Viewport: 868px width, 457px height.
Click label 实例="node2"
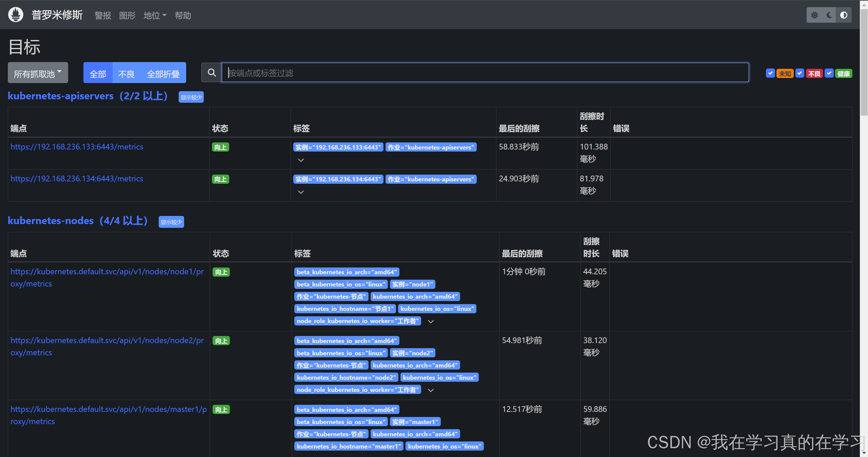413,353
